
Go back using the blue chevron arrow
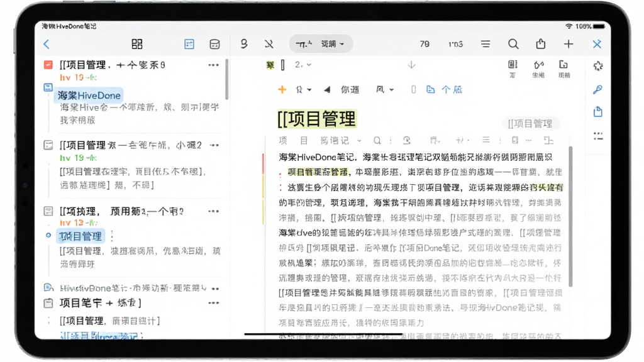point(47,44)
